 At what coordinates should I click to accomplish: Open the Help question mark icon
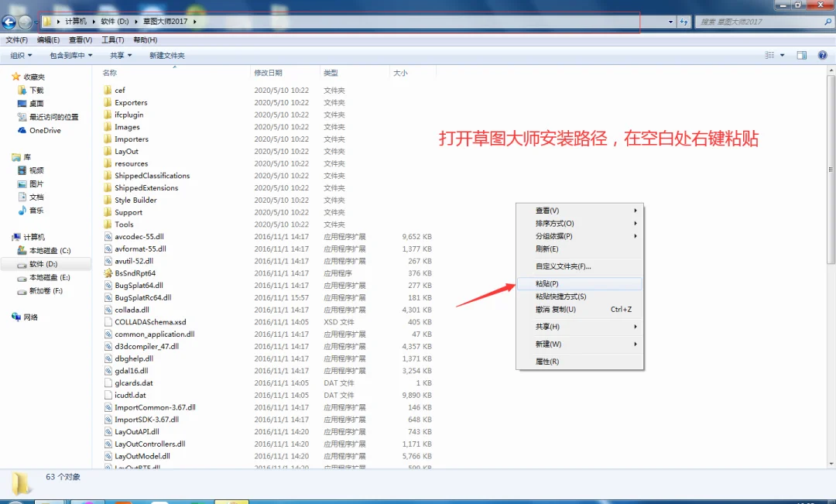pos(822,55)
